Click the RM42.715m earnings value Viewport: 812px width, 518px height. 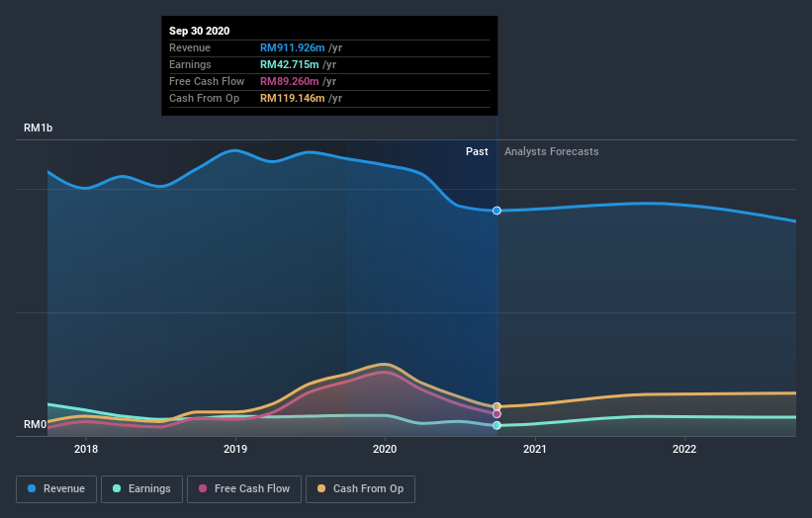[x=289, y=64]
